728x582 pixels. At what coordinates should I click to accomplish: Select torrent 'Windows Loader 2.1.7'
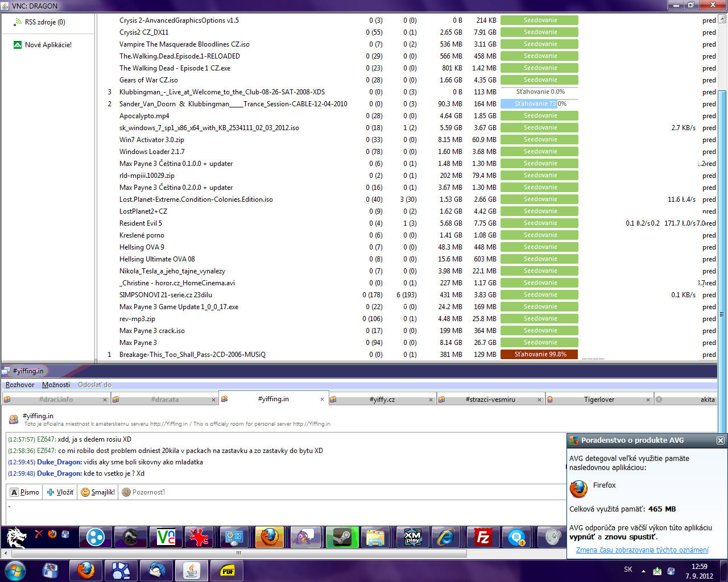(x=152, y=152)
